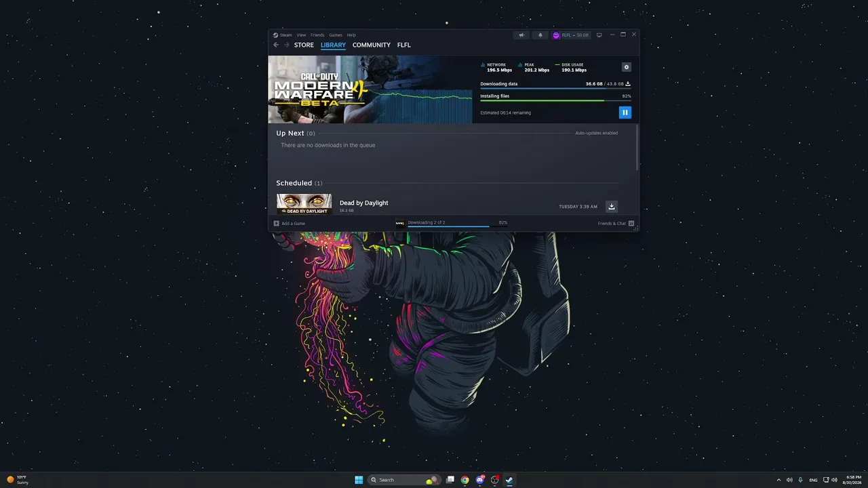Click the game icon beside Downloading 2 of 2

pos(400,223)
